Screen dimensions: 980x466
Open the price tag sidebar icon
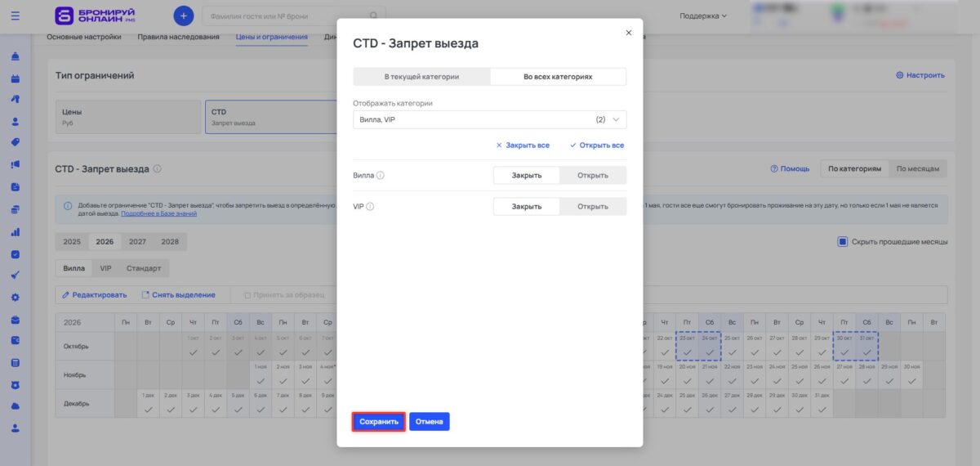coord(16,142)
